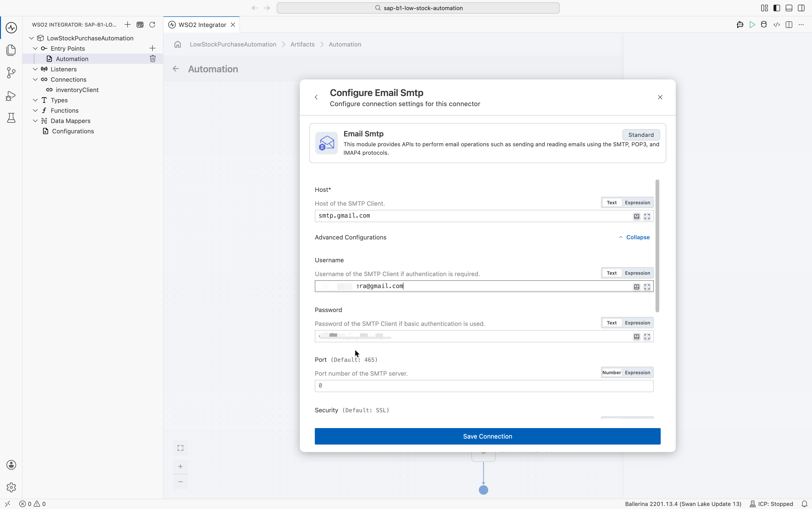This screenshot has width=812, height=509.
Task: Open more actions ellipsis menu
Action: tap(801, 25)
